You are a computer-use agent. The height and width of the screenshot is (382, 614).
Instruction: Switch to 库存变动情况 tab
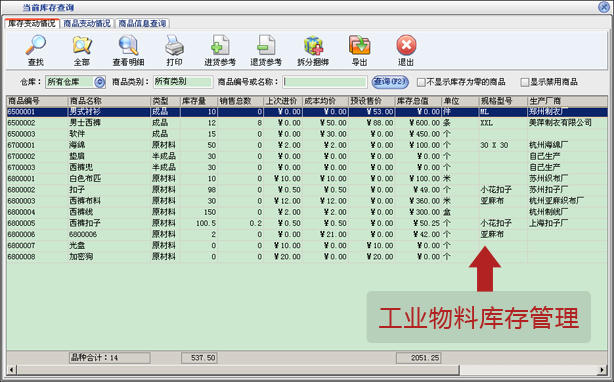tap(32, 23)
